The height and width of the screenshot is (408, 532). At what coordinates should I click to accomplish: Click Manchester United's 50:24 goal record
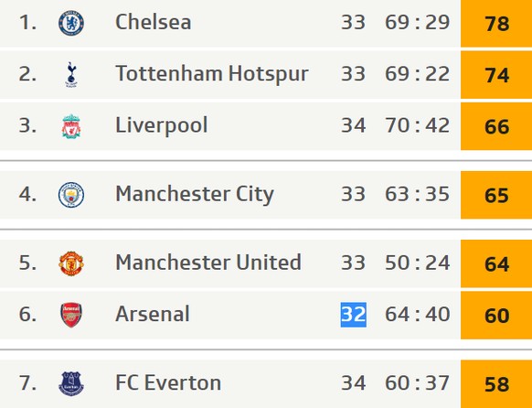coord(418,263)
